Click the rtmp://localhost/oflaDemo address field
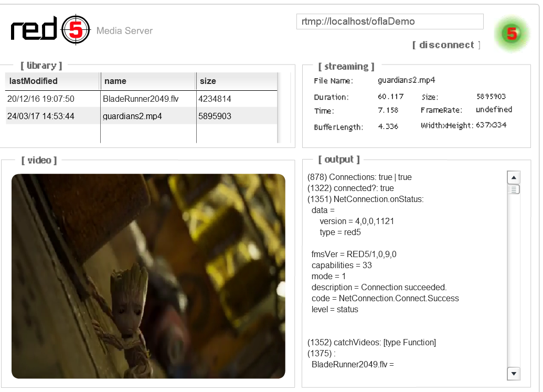Screen dimensions: 543x392 [x=390, y=22]
